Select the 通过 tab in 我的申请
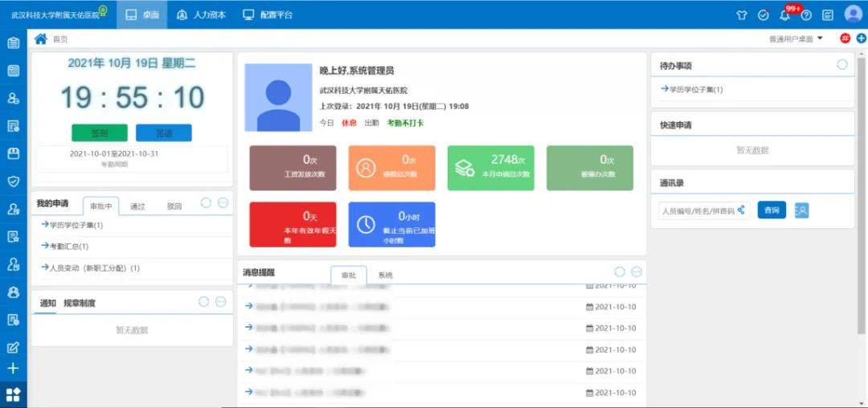The width and height of the screenshot is (868, 408). 137,206
